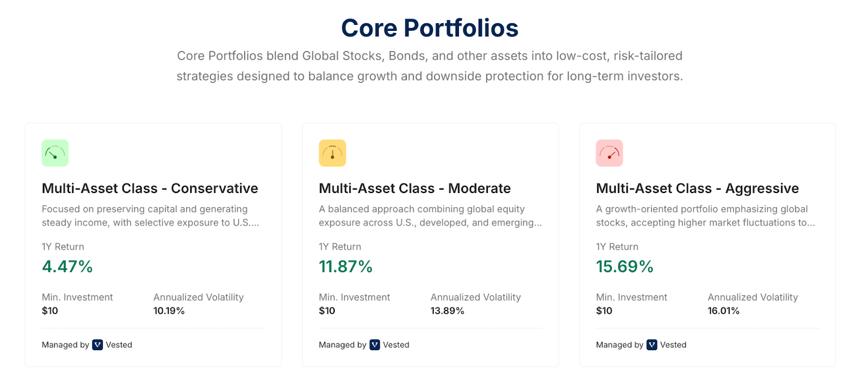Click 10.19% annualized volatility value
This screenshot has height=387, width=868.
pos(169,311)
